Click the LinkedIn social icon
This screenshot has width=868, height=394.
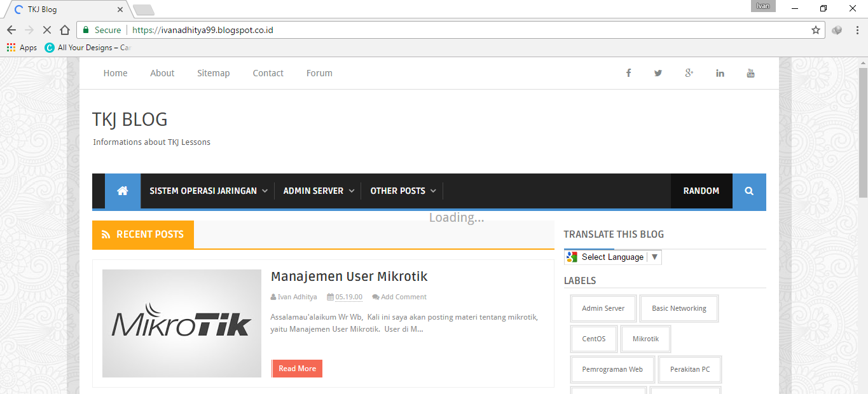coord(720,73)
